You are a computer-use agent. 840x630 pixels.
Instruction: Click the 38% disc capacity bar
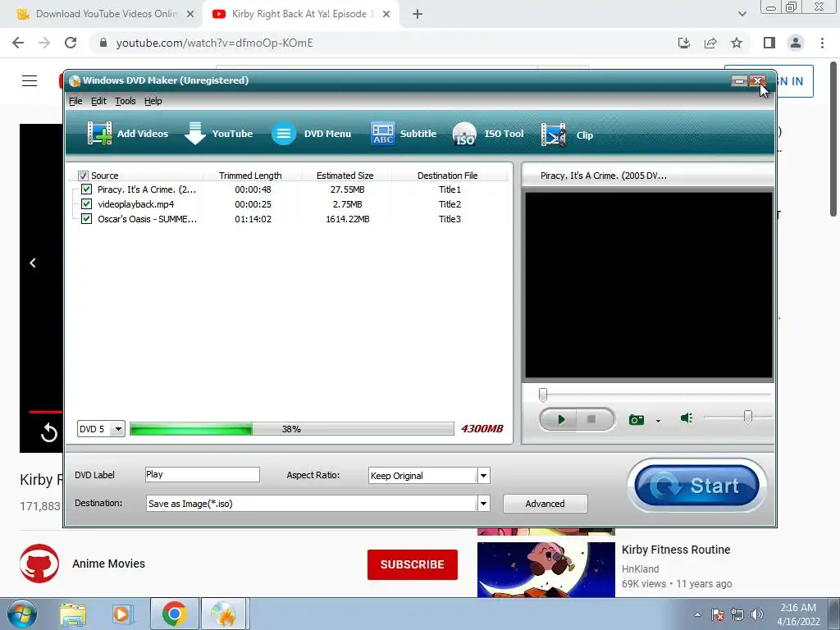click(291, 428)
